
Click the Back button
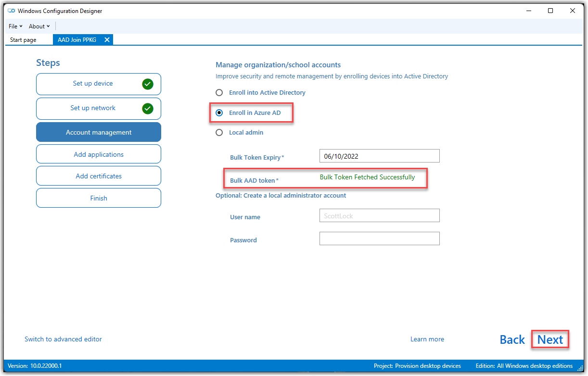pyautogui.click(x=512, y=339)
